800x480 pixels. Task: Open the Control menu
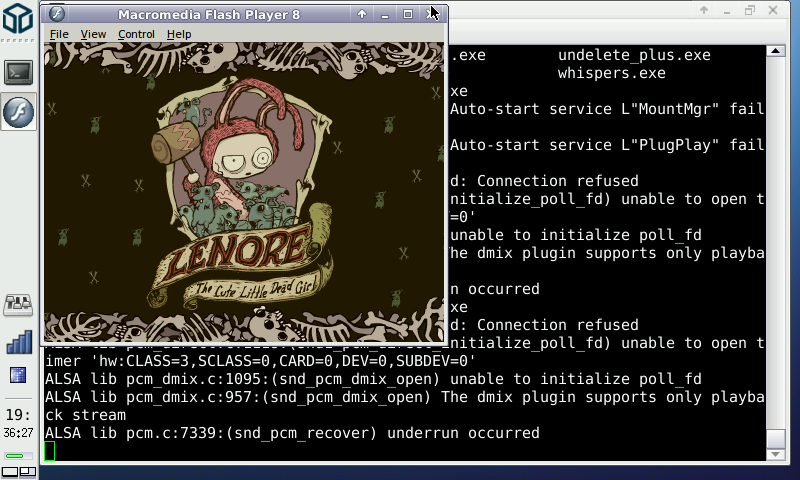(x=136, y=34)
